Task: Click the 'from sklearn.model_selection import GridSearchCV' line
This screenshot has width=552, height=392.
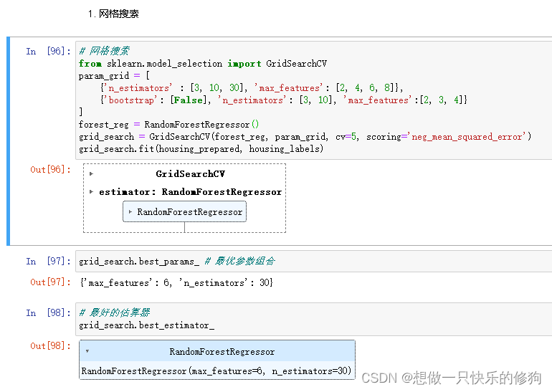Action: tap(203, 64)
